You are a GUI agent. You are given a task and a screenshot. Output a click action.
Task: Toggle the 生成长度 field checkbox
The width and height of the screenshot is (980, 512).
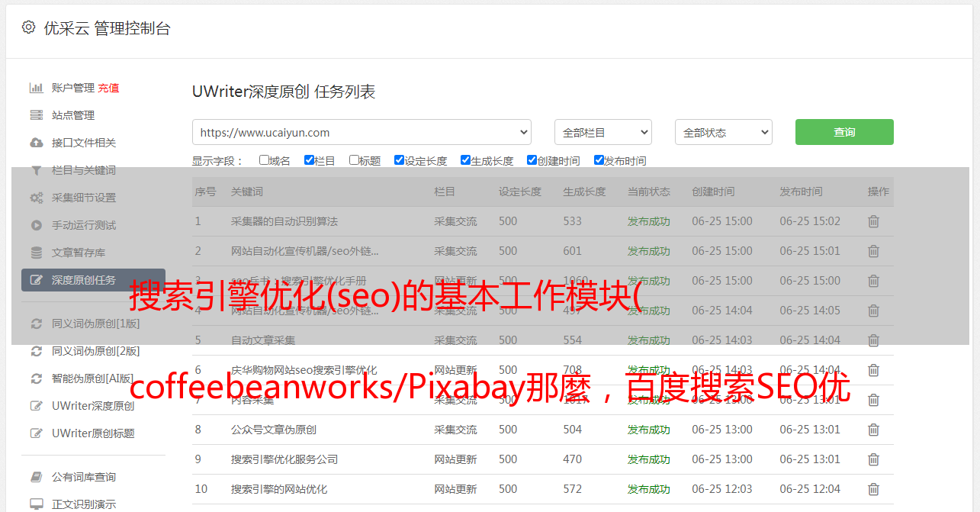pyautogui.click(x=465, y=160)
